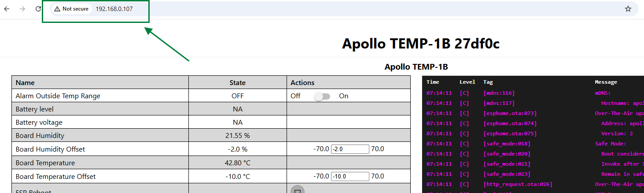Select the On label of the alarm switch
The image size is (644, 193).
coord(343,96)
